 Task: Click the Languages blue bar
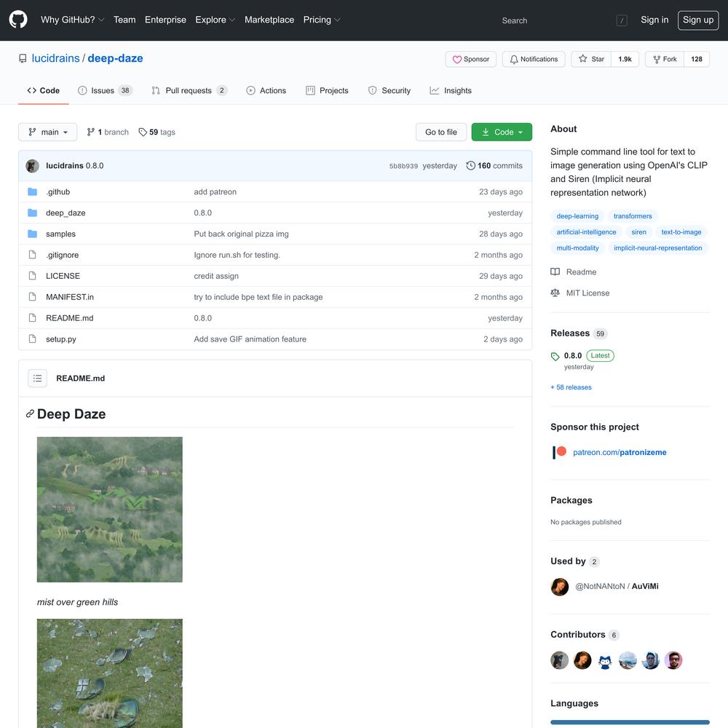630,722
